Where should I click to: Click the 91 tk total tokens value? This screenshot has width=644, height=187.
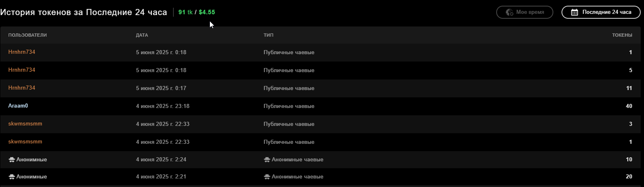[185, 12]
